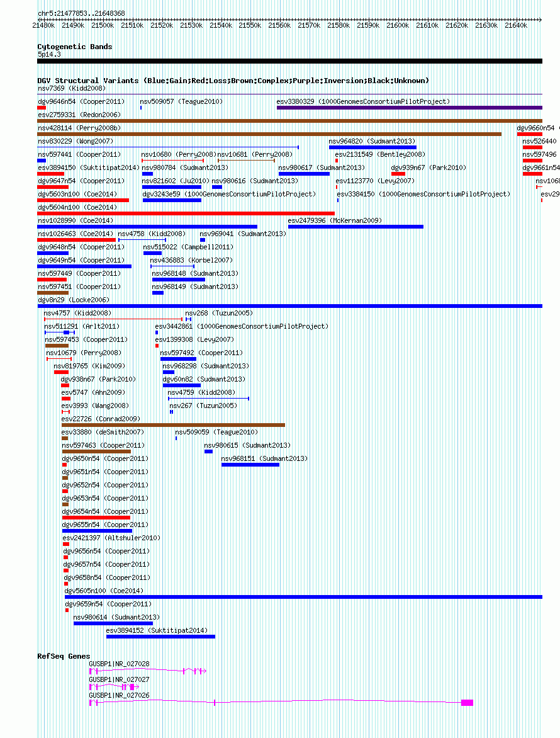
Task: Click nsv1026463 (Coe2014) label
Action: (x=76, y=234)
